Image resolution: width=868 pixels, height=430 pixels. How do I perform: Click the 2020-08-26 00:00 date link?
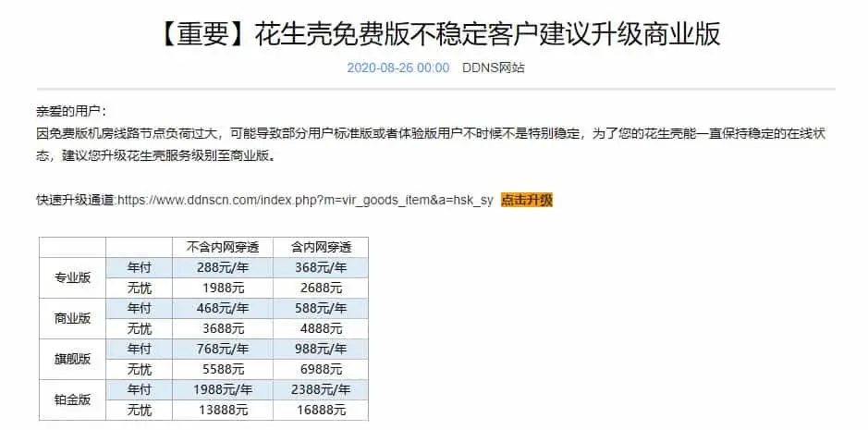[398, 68]
